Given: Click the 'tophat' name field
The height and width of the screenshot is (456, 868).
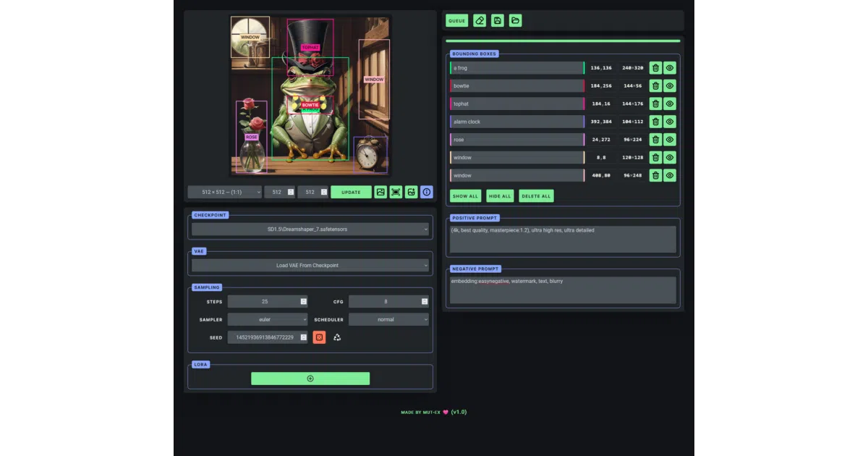Looking at the screenshot, I should point(517,104).
